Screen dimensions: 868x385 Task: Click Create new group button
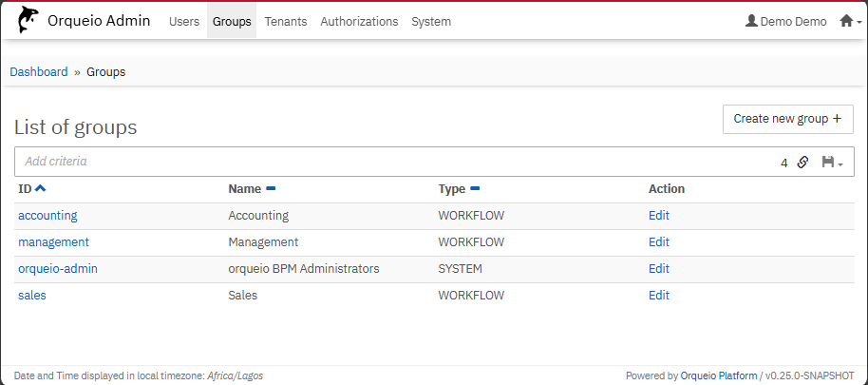tap(787, 119)
